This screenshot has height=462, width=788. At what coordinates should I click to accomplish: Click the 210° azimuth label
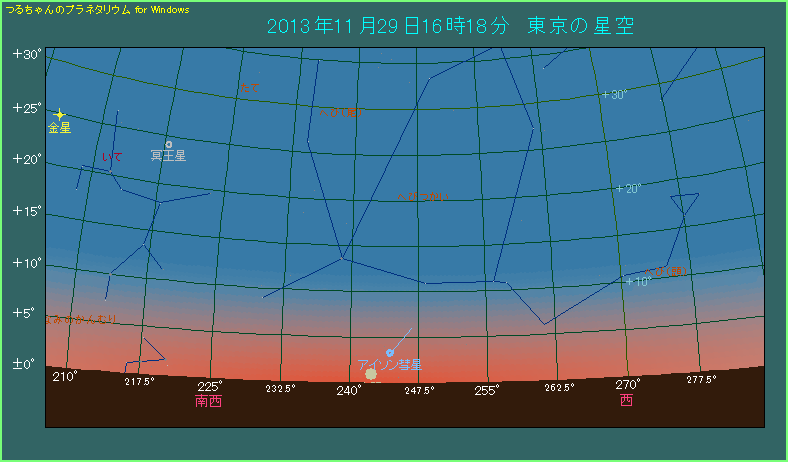[65, 377]
